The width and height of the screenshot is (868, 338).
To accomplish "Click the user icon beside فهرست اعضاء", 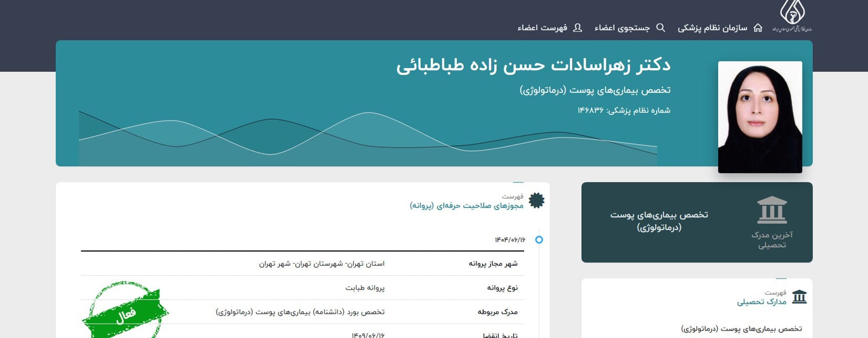I will point(578,28).
